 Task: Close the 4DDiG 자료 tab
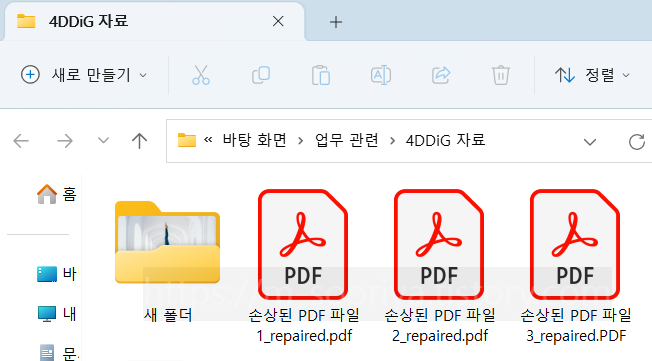coord(278,21)
